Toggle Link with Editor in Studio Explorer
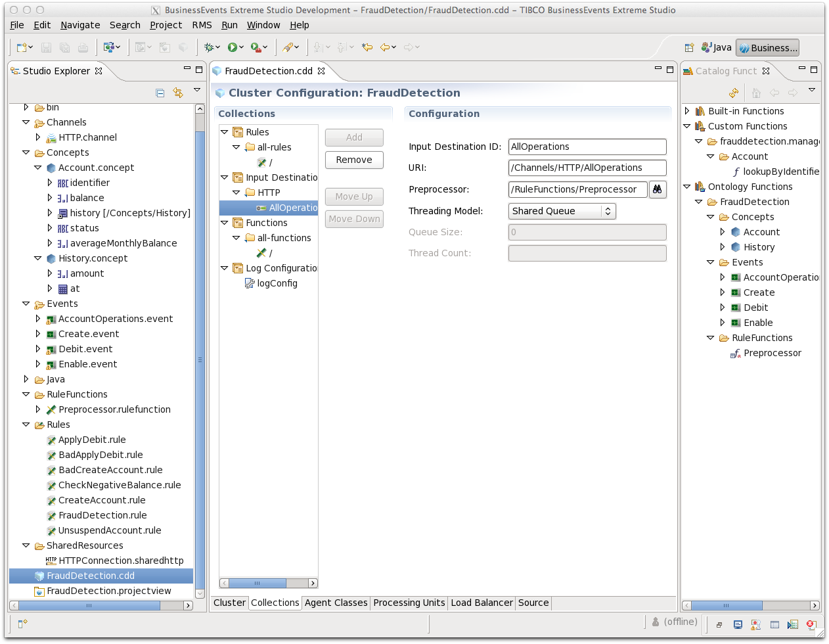The image size is (829, 644). (x=178, y=93)
